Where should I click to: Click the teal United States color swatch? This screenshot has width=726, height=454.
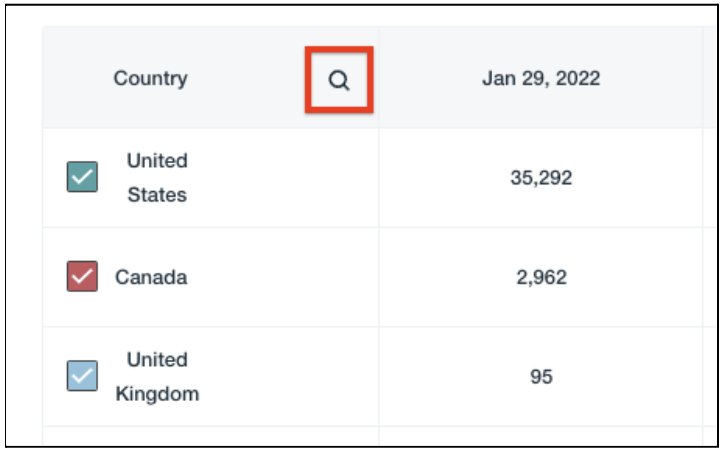click(x=82, y=177)
